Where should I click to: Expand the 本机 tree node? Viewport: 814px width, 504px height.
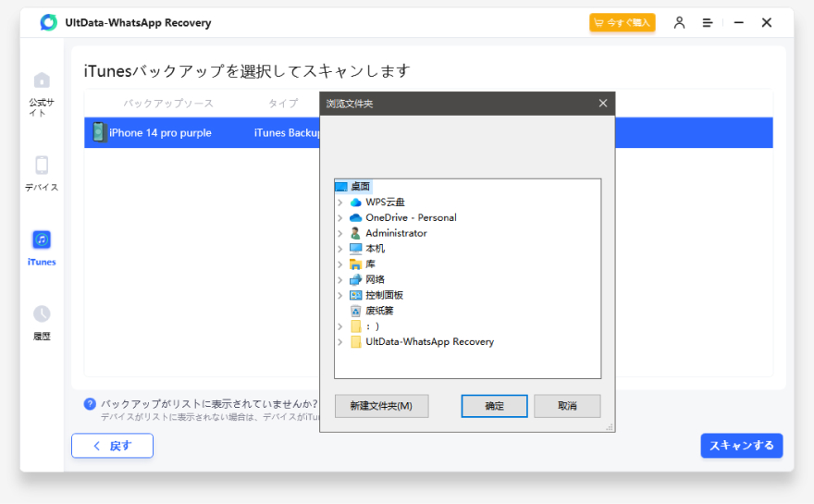340,249
